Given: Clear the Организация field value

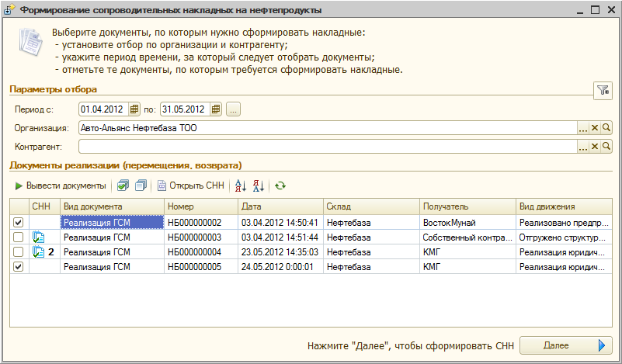Looking at the screenshot, I should click(595, 128).
